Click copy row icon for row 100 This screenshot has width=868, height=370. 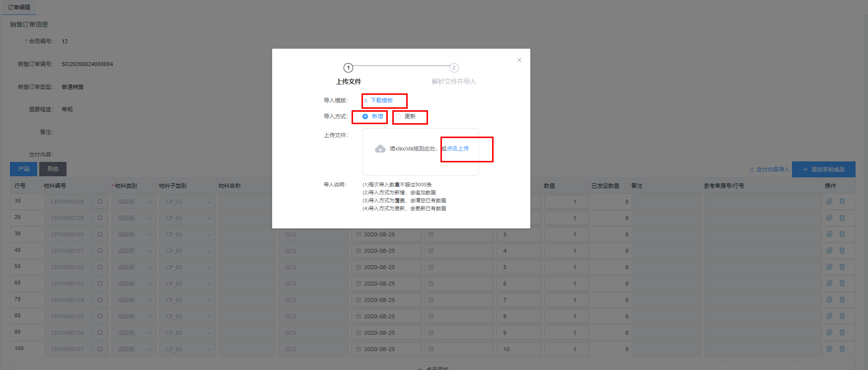829,349
